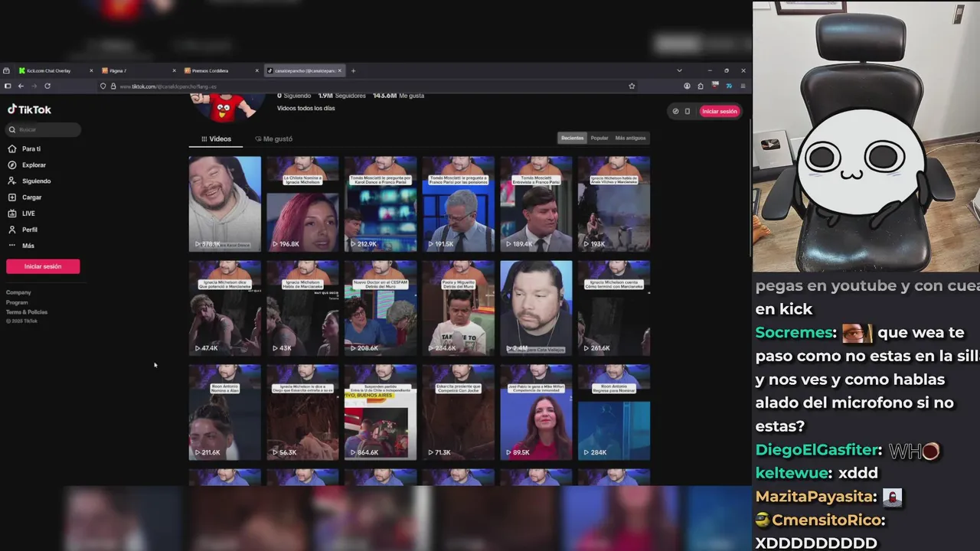Open the Program footer link
Viewport: 980px width, 551px height.
(x=17, y=302)
